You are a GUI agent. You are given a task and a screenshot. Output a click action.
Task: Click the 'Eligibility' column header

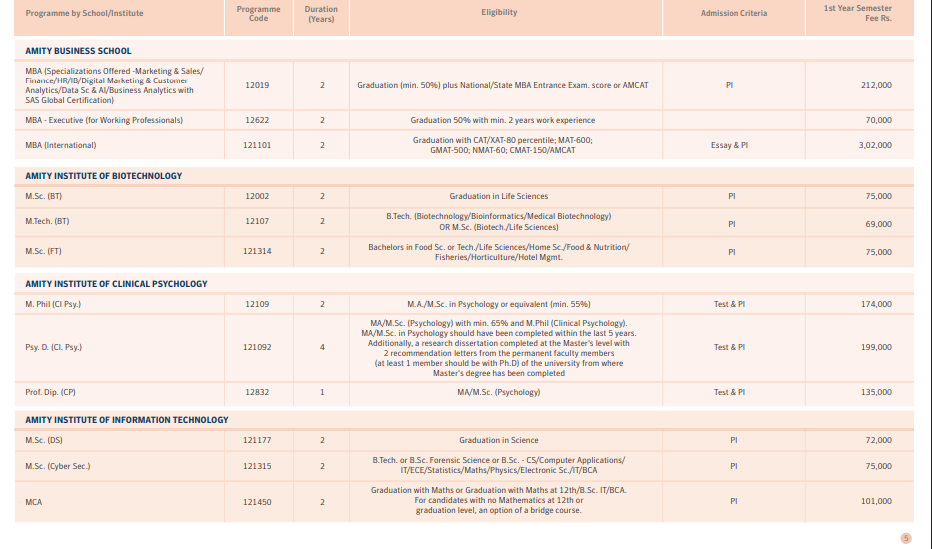pos(499,12)
